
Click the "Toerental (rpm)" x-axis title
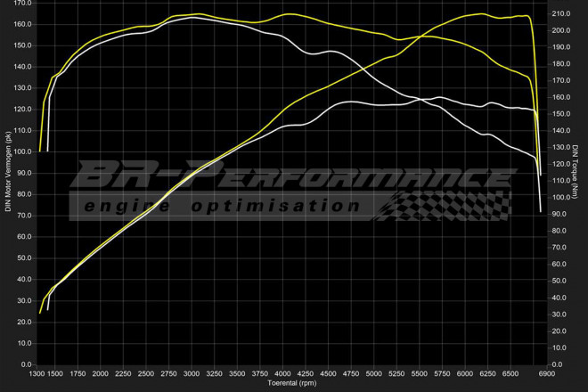tap(291, 384)
